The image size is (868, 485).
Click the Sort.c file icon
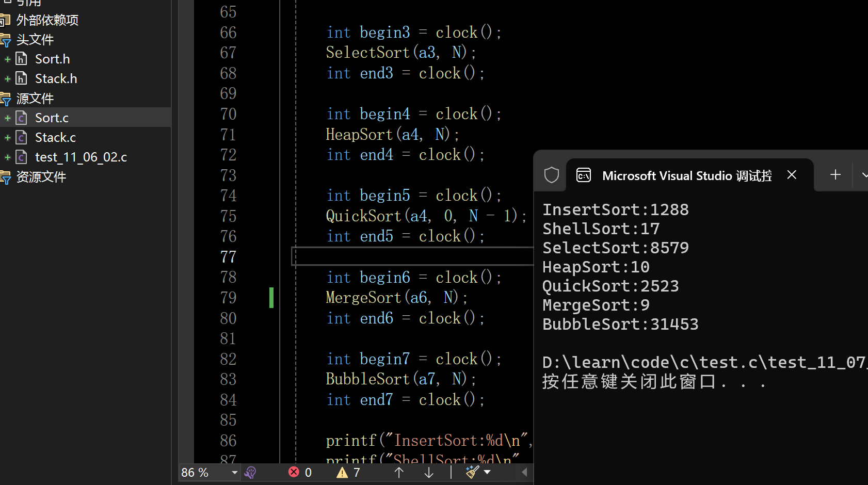21,118
